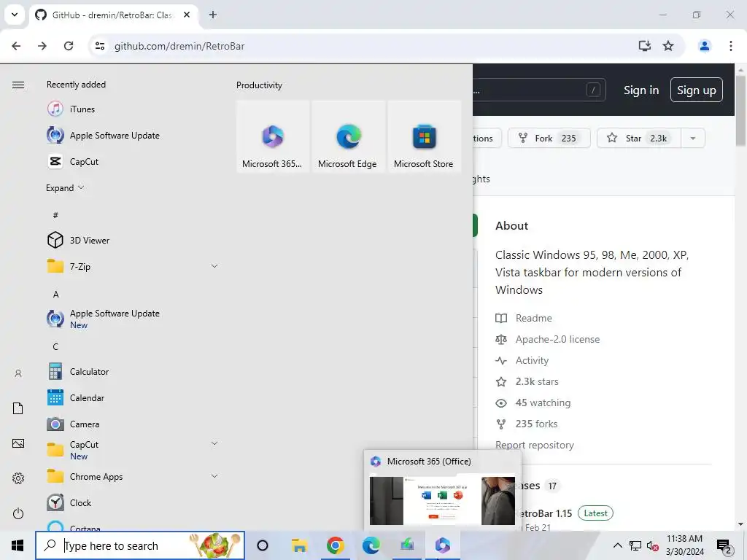Open Task View on the taskbar

(263, 545)
